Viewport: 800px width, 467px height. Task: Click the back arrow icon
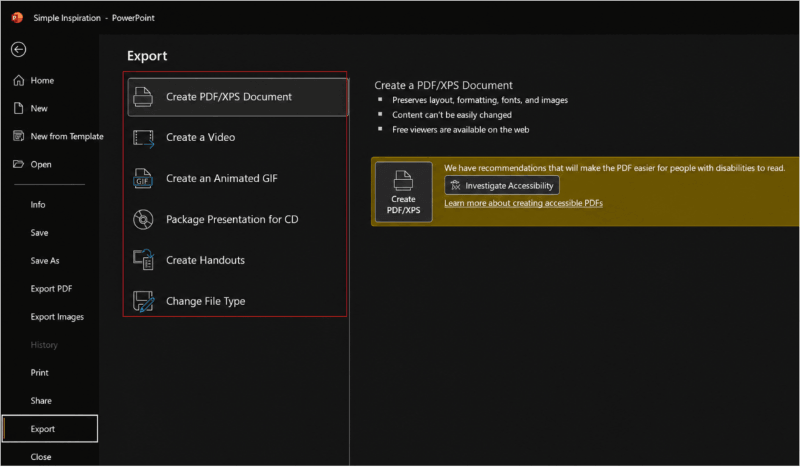[x=18, y=50]
